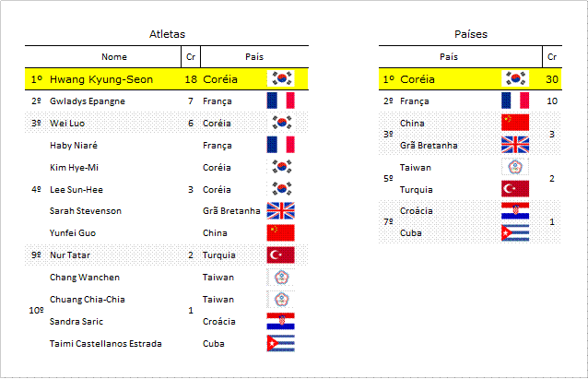The image size is (588, 379).
Task: Click China flag in Yunfei Guo row
Action: point(280,232)
